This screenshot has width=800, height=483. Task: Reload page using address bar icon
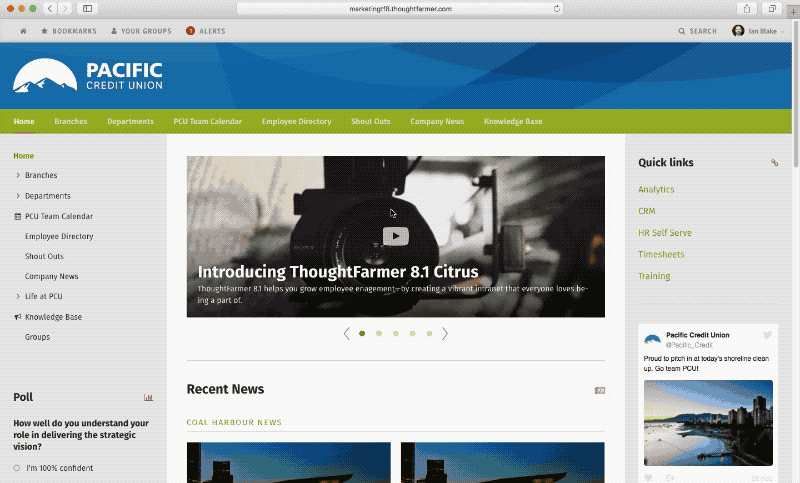pyautogui.click(x=557, y=9)
